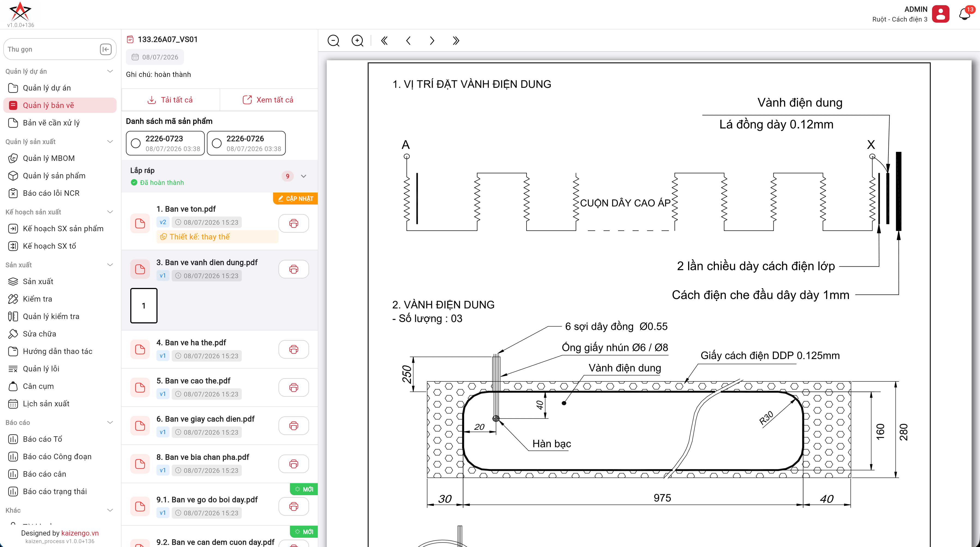Click the Lắp ráp count badge 9

[x=288, y=176]
